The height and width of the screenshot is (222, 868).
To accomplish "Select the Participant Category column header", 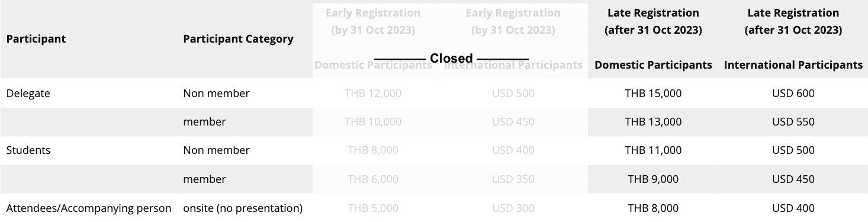I will pos(238,39).
